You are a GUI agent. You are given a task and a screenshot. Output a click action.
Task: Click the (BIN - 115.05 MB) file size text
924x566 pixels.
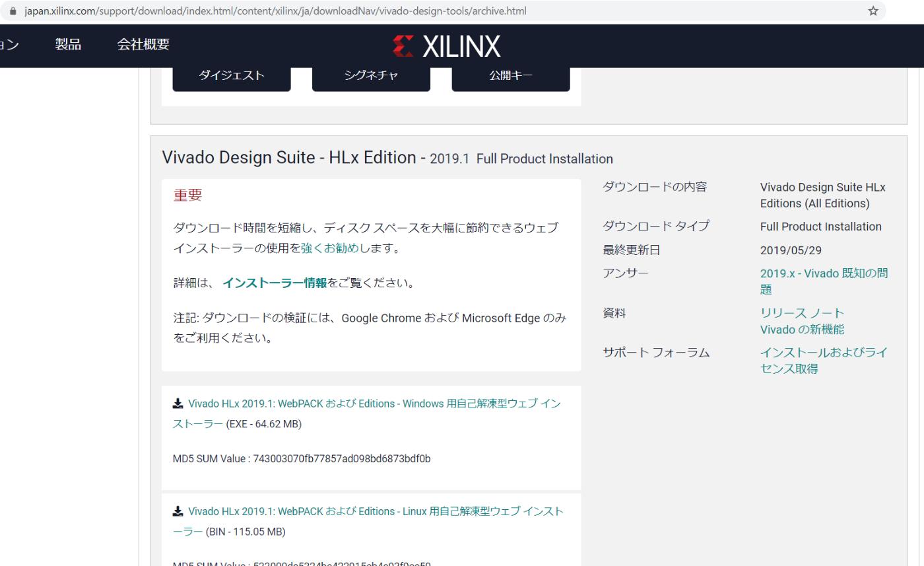click(x=246, y=532)
